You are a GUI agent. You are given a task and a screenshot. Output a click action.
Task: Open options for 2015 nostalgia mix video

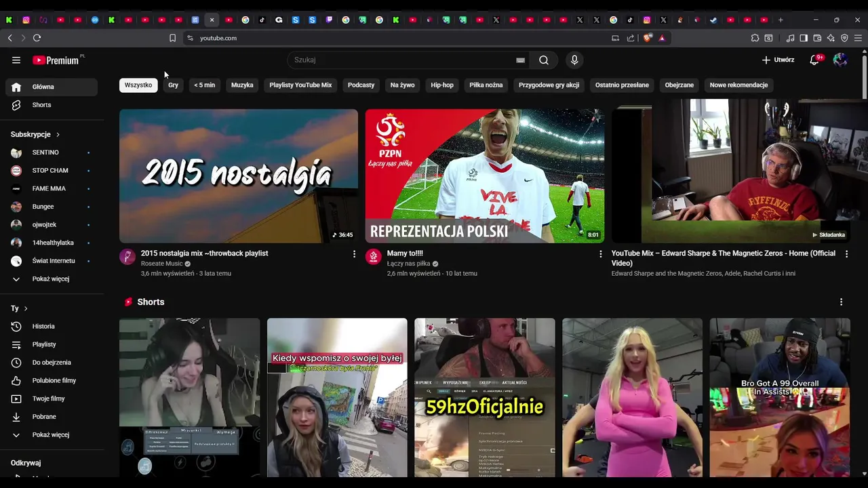pyautogui.click(x=354, y=254)
